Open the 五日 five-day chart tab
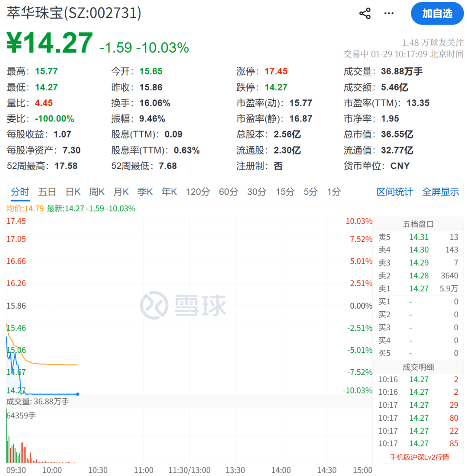Viewport: 467px width, 476px height. (47, 192)
